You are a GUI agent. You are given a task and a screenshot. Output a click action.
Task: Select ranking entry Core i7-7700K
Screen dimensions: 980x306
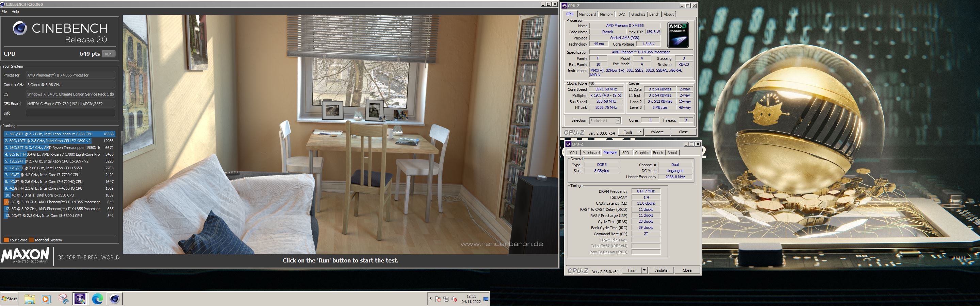pyautogui.click(x=59, y=175)
